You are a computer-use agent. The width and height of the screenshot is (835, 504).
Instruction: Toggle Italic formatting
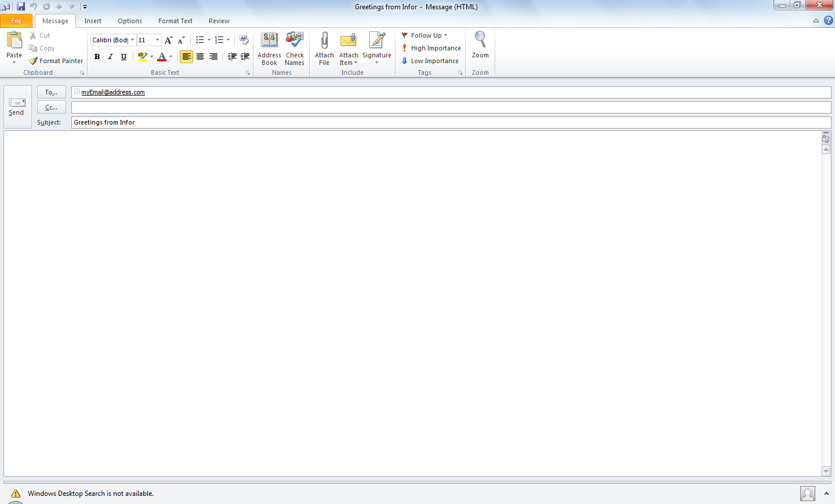[x=110, y=57]
